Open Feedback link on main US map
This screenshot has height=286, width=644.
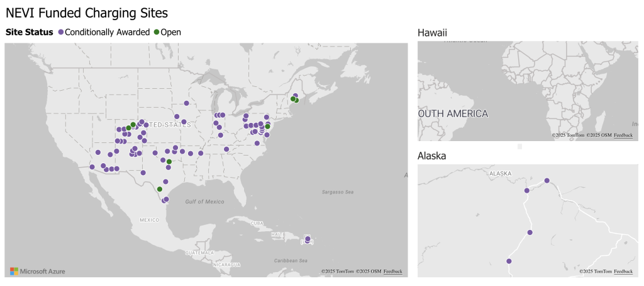(393, 272)
